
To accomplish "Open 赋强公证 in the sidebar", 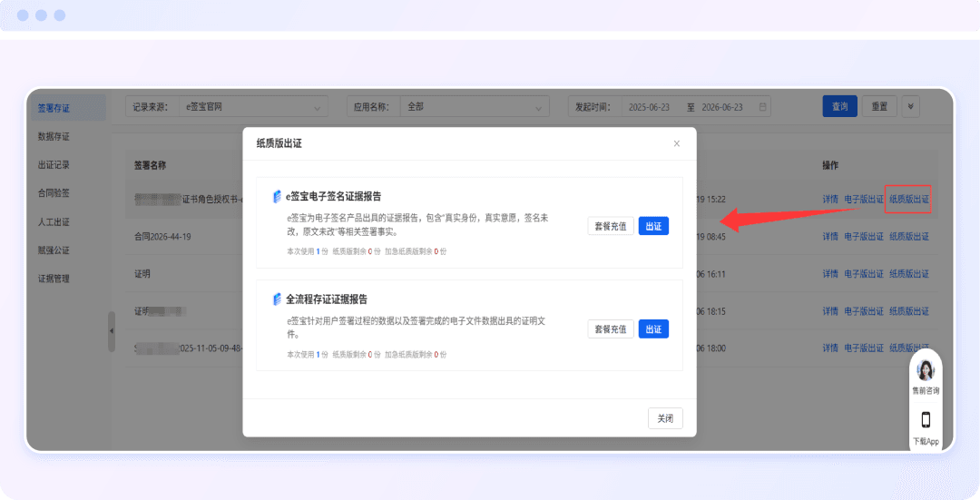I will (54, 250).
